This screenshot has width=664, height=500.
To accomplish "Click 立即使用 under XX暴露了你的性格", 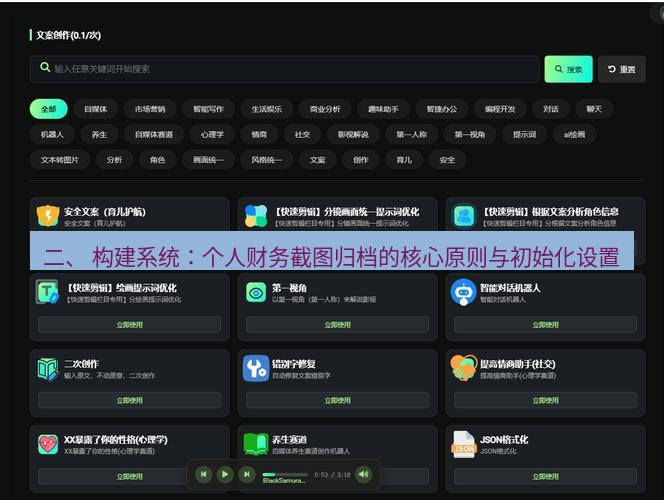I will 130,476.
